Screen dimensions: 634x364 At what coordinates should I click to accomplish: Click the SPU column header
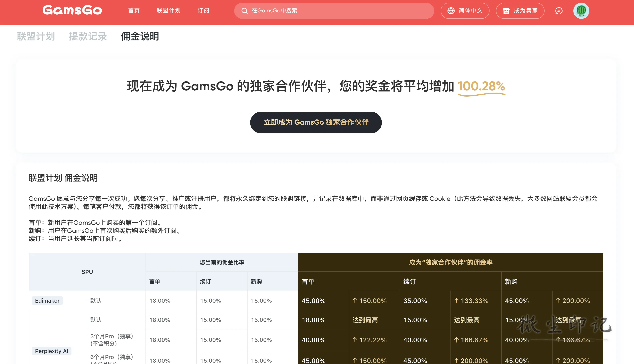pyautogui.click(x=87, y=272)
